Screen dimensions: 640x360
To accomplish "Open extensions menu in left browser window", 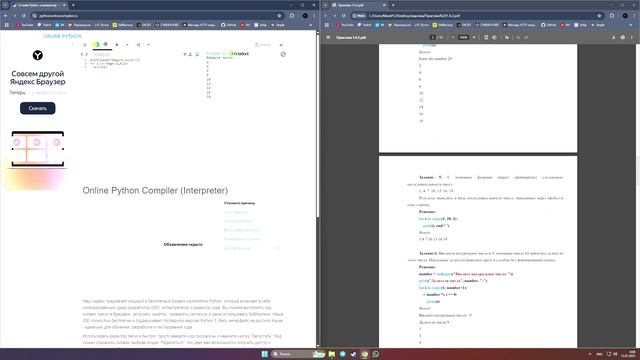I will tap(292, 16).
